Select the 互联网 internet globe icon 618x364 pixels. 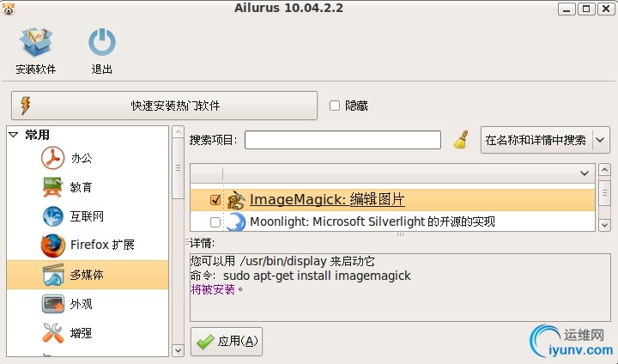tap(54, 215)
